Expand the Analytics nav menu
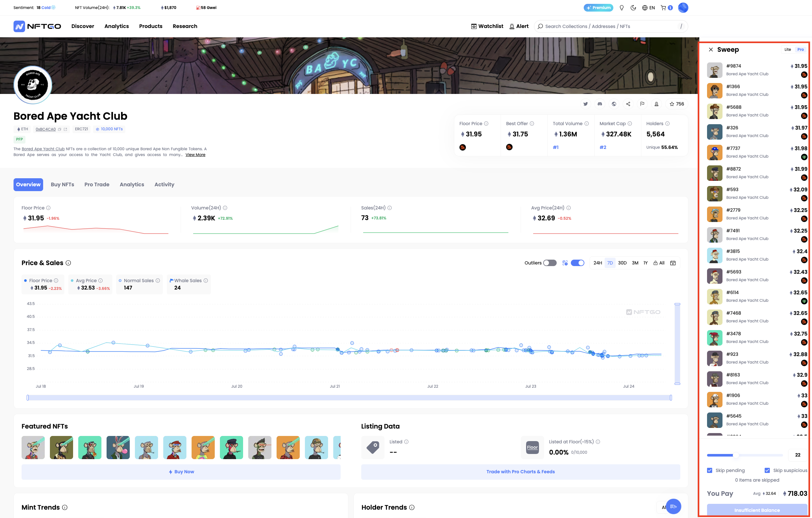 point(116,26)
